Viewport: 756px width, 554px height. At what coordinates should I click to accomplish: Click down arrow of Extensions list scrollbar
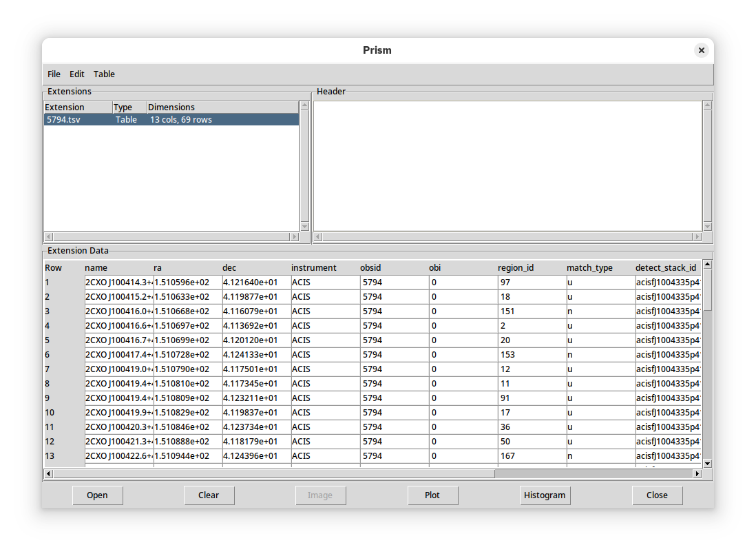pos(305,227)
